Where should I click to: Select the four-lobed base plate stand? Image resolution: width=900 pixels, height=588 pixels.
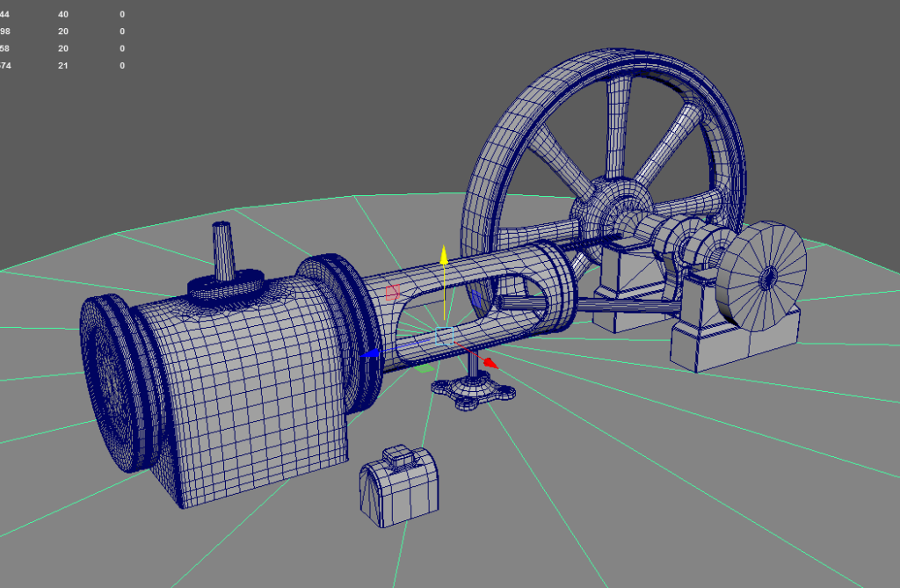tap(473, 392)
